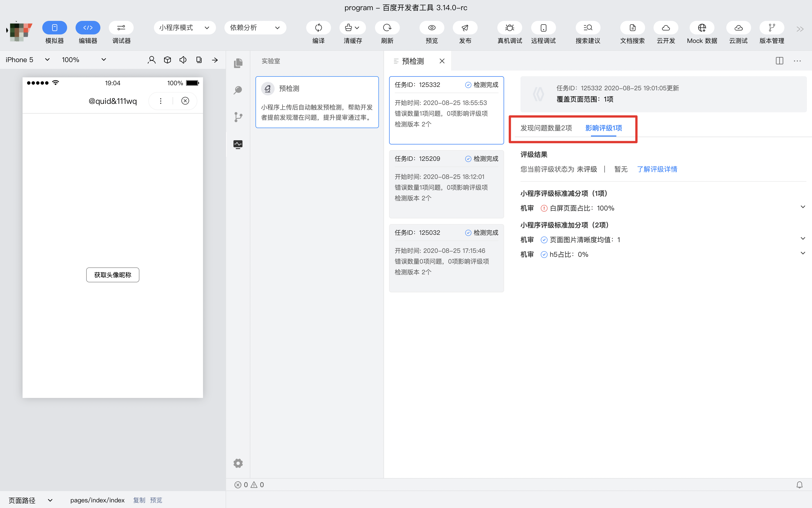Click the 获取头像昵称 button
The image size is (812, 508).
pyautogui.click(x=113, y=275)
